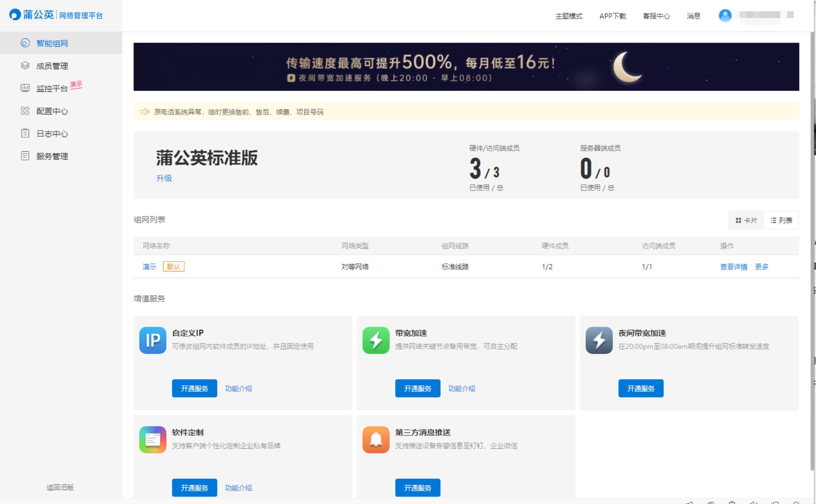
Task: Click the software customization rainbow icon
Action: pos(153,440)
